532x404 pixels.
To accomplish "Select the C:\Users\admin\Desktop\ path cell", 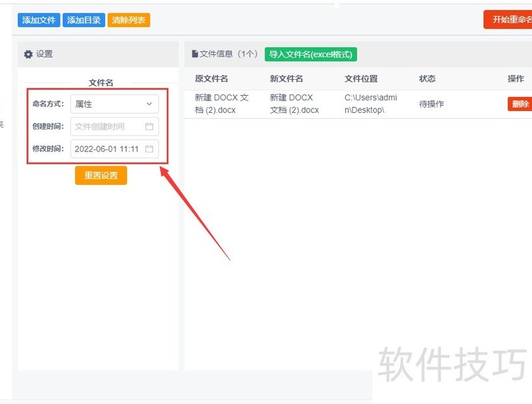I will 370,104.
